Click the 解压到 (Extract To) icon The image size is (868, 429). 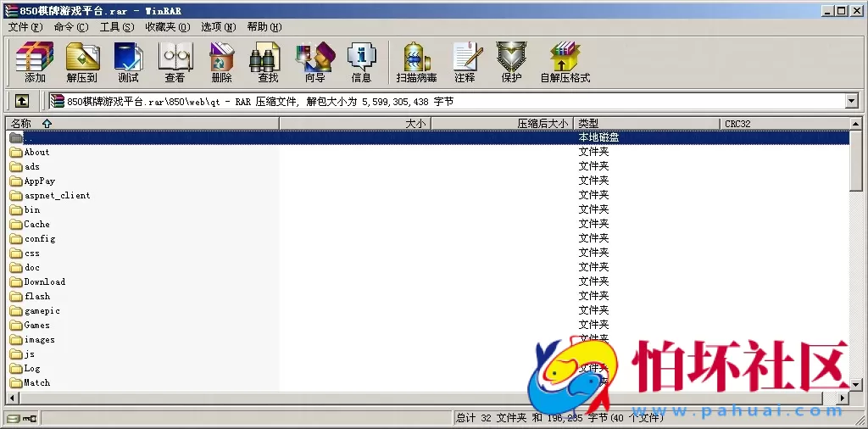point(81,62)
